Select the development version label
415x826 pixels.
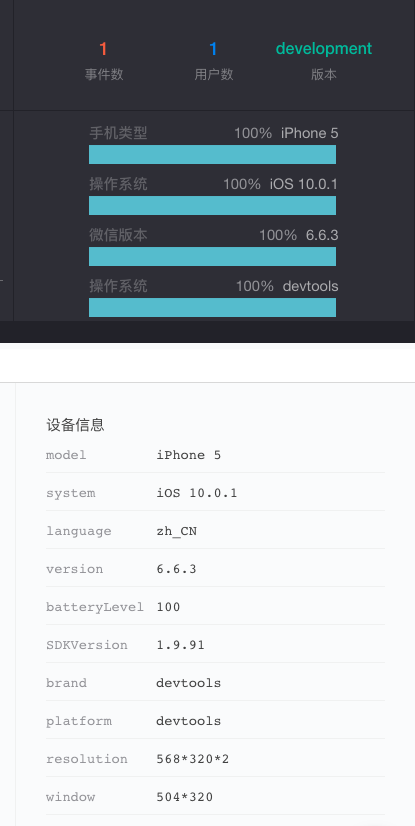pyautogui.click(x=324, y=48)
